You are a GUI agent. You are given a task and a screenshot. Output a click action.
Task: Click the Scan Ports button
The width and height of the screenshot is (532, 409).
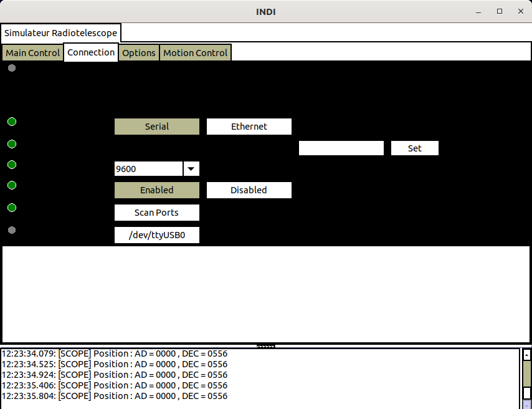(x=156, y=213)
